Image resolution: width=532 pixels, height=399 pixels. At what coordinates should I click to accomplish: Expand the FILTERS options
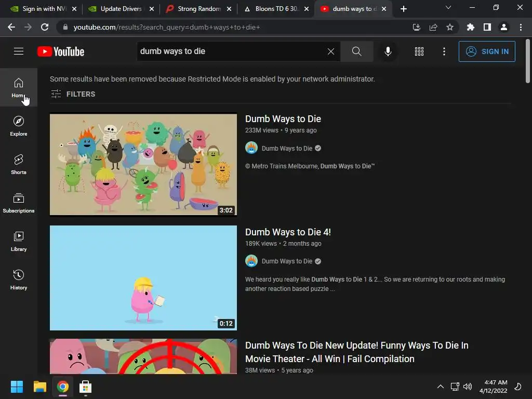[73, 94]
